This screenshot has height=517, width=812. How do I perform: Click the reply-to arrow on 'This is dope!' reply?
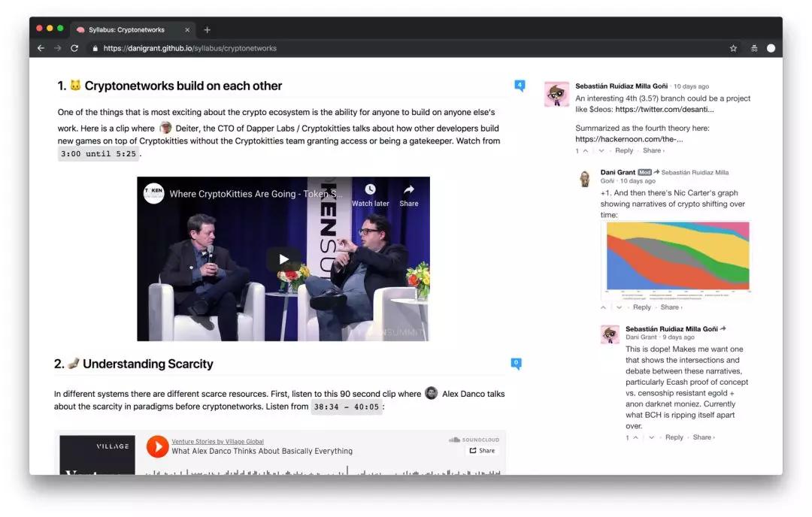pyautogui.click(x=723, y=328)
